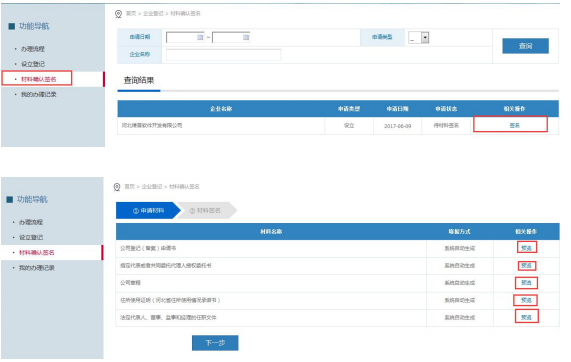Viewport: 571px width, 362px height.
Task: Select 住所使用证明 material name text
Action: [x=170, y=300]
